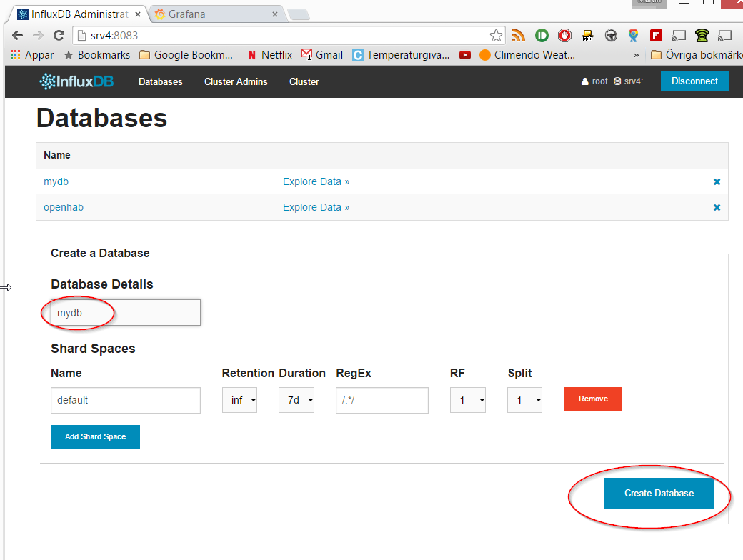Open the Retention dropdown showing inf
The width and height of the screenshot is (743, 560).
click(x=239, y=399)
